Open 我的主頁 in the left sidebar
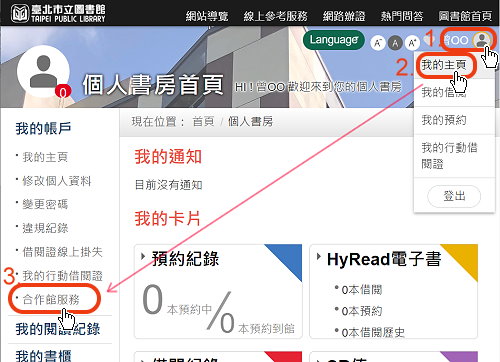This screenshot has width=500, height=362. (45, 157)
